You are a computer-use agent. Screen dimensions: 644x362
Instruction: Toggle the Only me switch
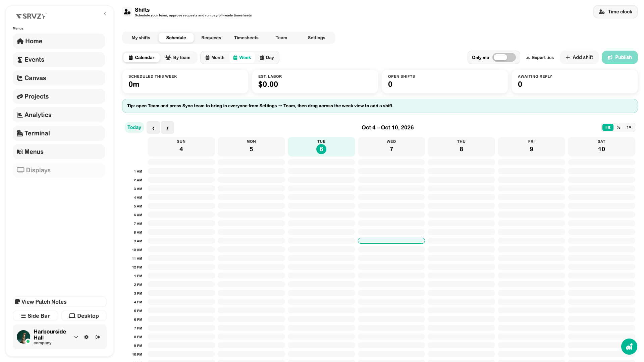pyautogui.click(x=504, y=57)
